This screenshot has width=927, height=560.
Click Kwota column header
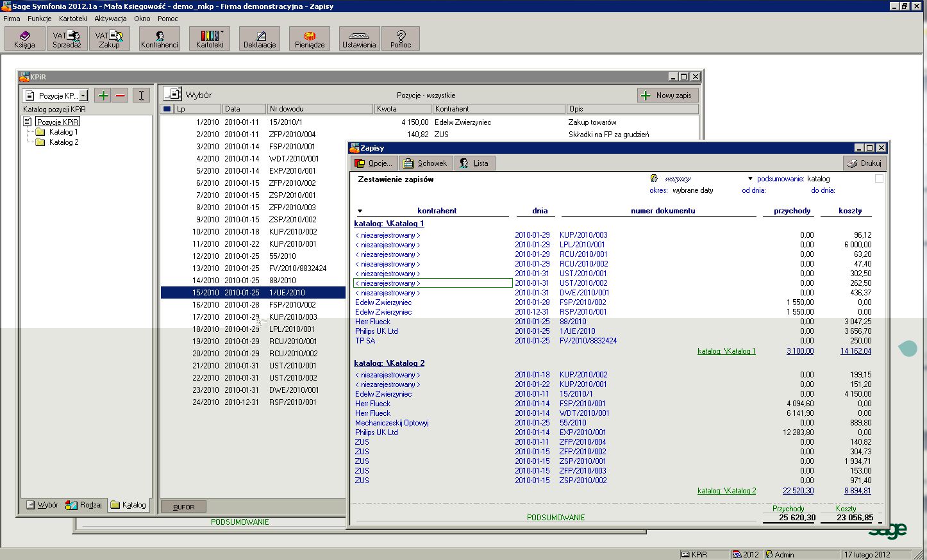(402, 109)
